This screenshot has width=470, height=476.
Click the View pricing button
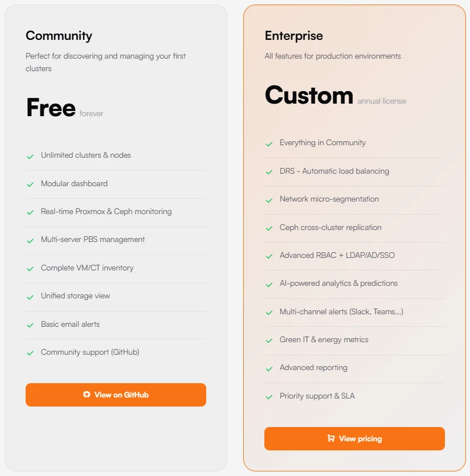click(354, 438)
